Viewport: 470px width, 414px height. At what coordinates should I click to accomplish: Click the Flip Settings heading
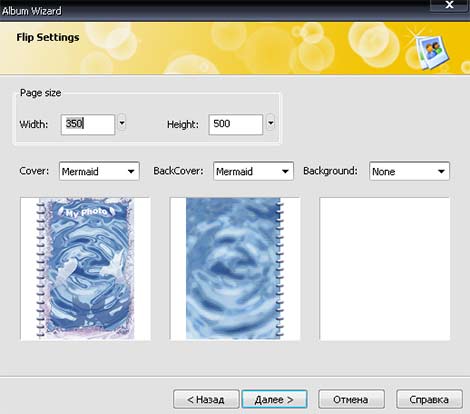[48, 37]
